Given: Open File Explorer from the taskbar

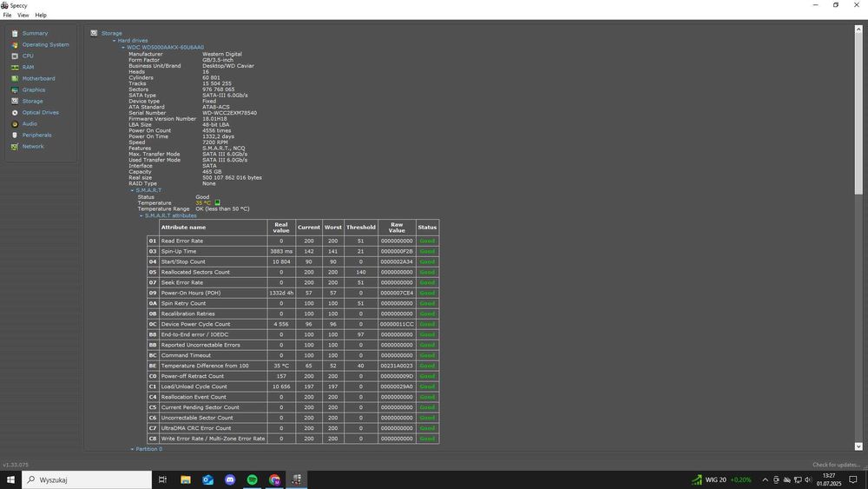Looking at the screenshot, I should 186,479.
